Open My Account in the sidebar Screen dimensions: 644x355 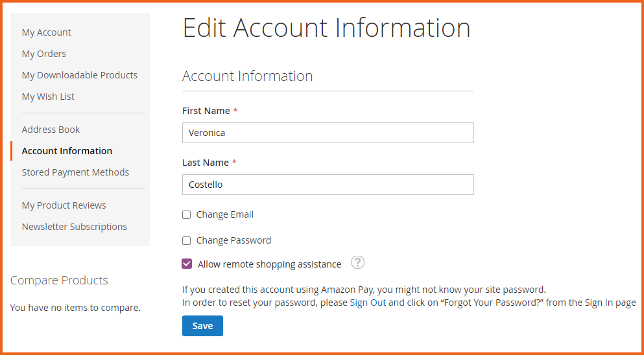click(x=47, y=32)
